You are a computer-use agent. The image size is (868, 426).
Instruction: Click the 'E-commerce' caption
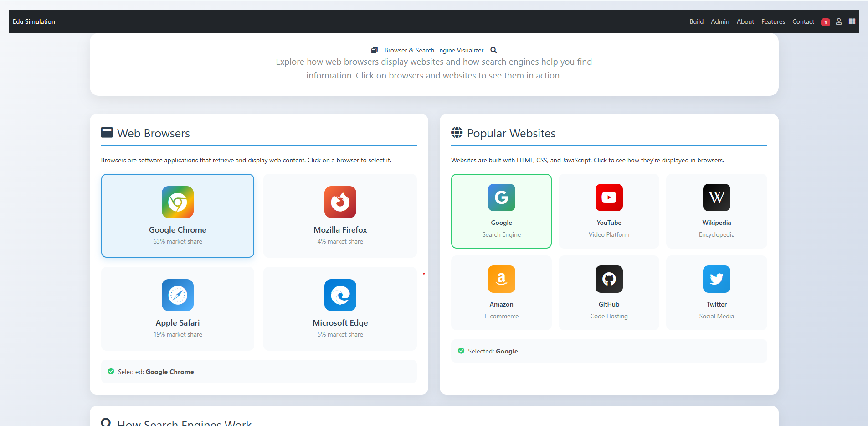click(502, 316)
